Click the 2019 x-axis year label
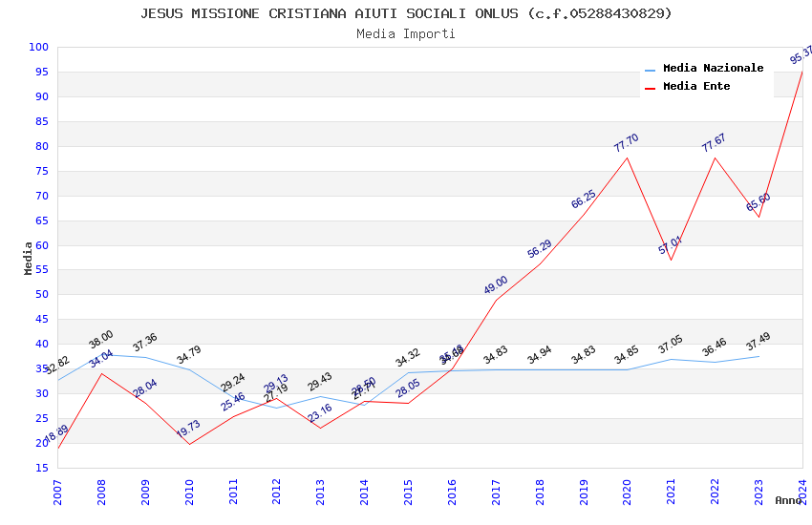The image size is (812, 525). click(x=584, y=492)
